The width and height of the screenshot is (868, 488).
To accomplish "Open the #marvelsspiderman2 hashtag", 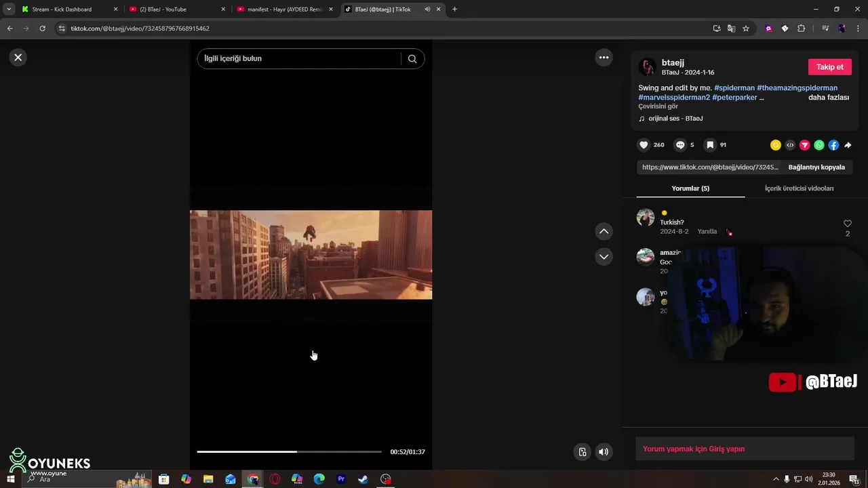I will (x=674, y=98).
